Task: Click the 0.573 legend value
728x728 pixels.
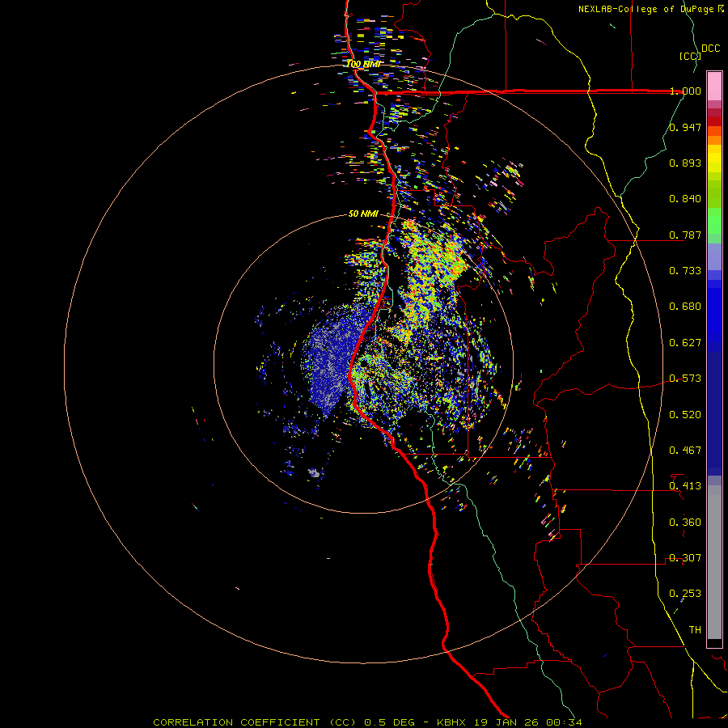Action: coord(685,379)
